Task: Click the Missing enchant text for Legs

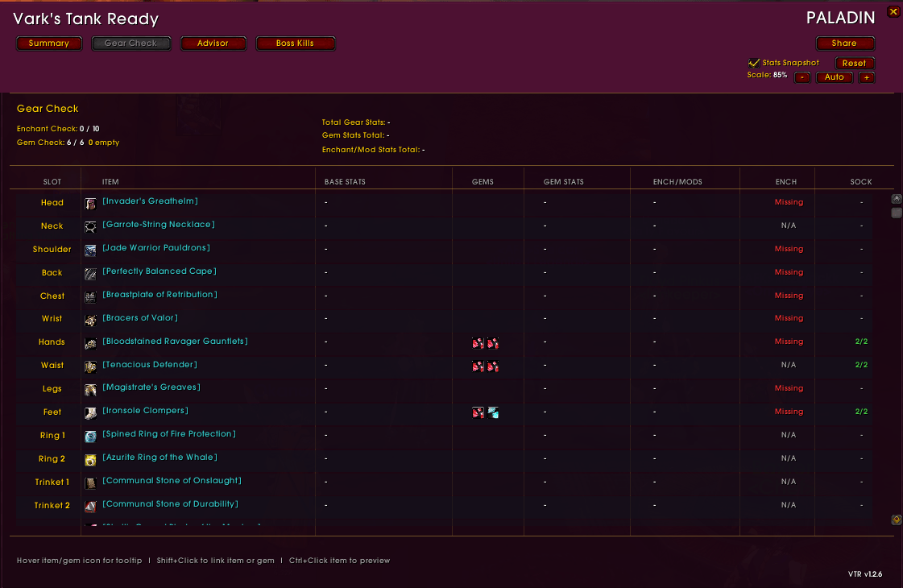Action: 789,388
